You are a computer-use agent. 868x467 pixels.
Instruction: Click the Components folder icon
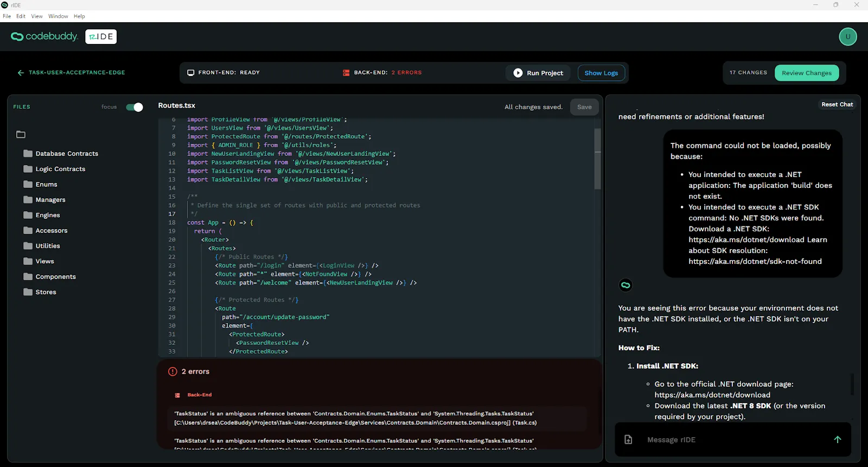pyautogui.click(x=28, y=276)
